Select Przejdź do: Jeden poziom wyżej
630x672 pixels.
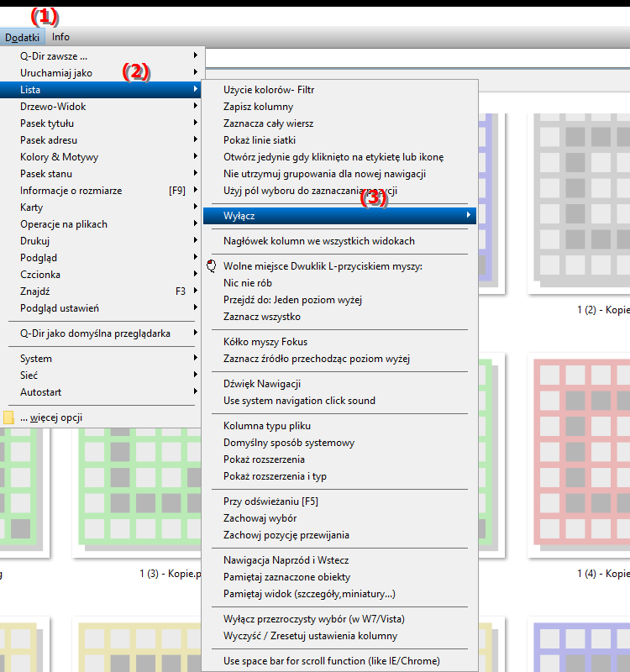pyautogui.click(x=340, y=300)
